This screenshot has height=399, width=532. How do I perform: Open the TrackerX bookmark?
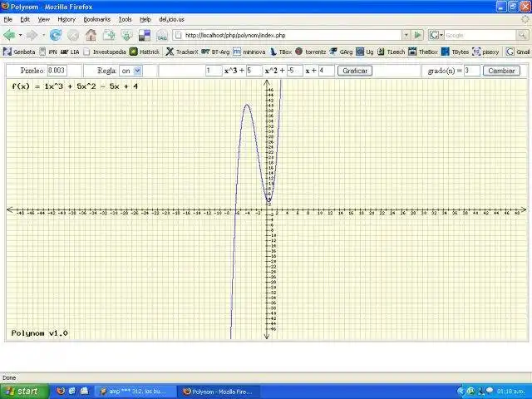[182, 52]
